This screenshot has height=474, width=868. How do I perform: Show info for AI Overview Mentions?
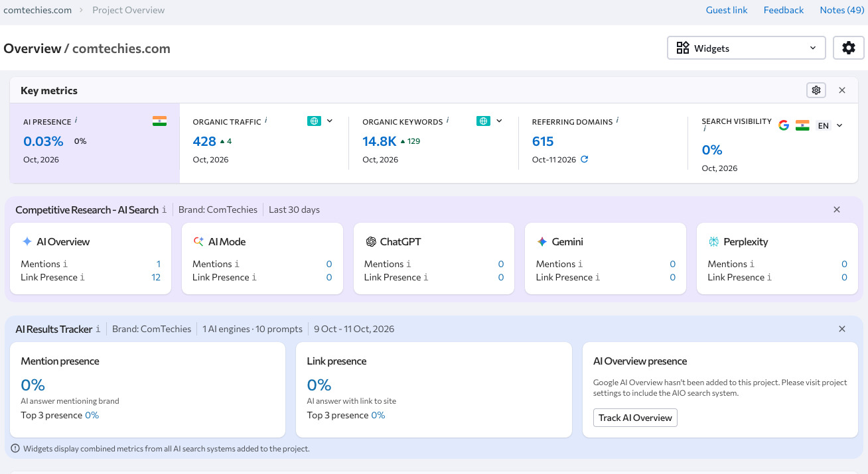(65, 264)
